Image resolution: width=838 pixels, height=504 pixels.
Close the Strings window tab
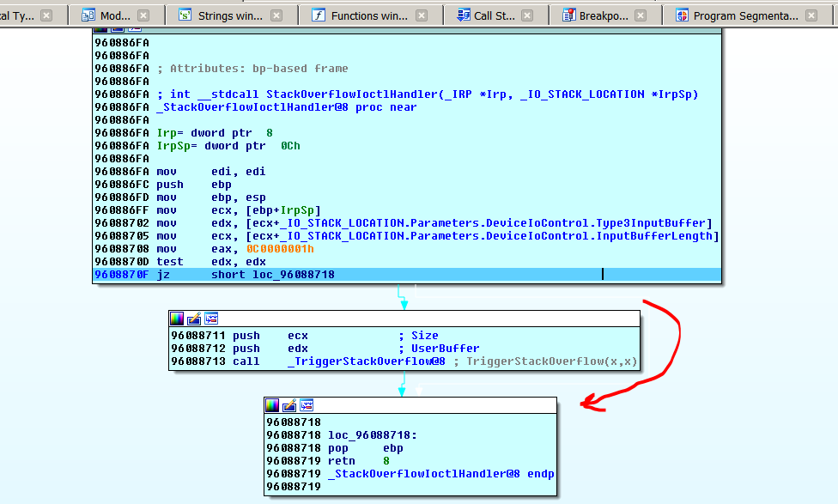[x=276, y=15]
